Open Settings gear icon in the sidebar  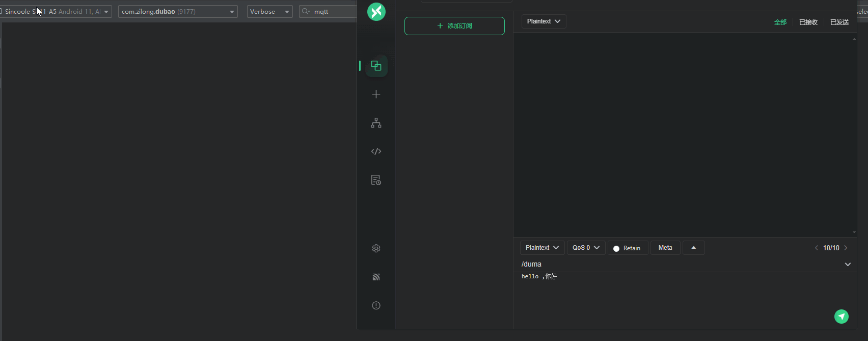click(x=376, y=248)
